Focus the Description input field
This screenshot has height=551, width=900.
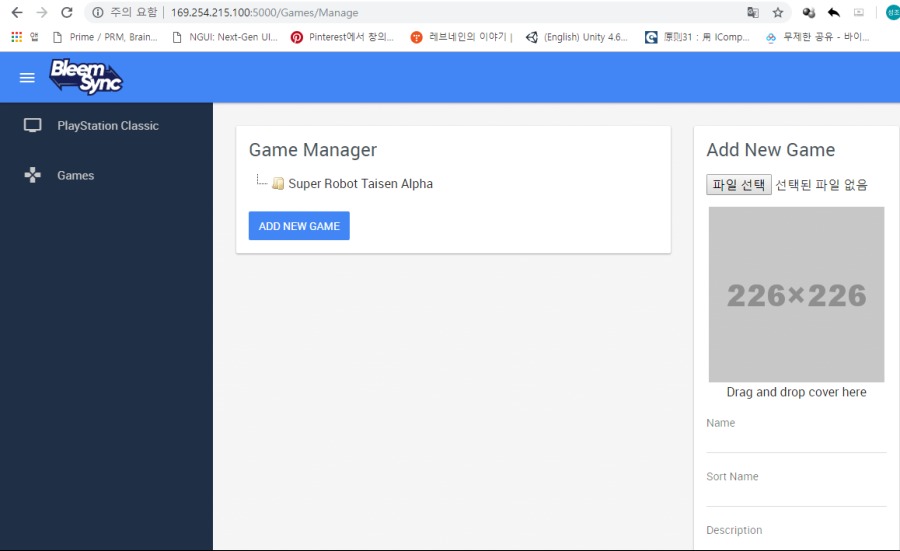point(796,544)
